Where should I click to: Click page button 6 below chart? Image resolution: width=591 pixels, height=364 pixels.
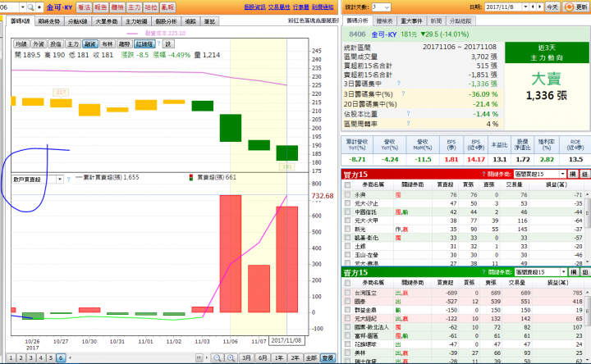(x=61, y=357)
